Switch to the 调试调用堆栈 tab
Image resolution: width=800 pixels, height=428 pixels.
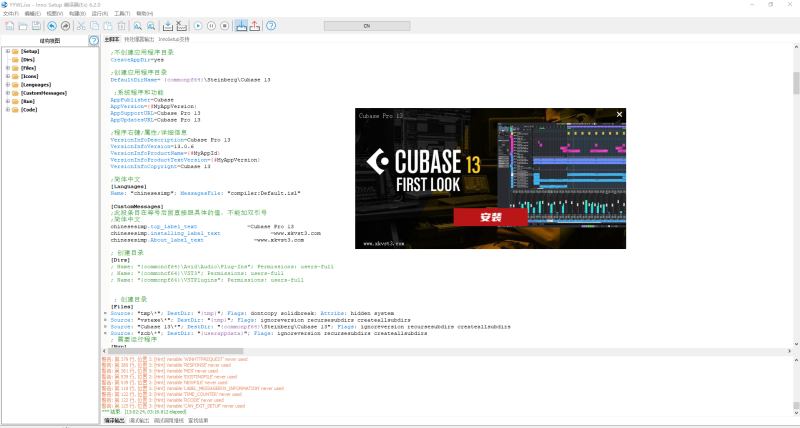pyautogui.click(x=169, y=421)
